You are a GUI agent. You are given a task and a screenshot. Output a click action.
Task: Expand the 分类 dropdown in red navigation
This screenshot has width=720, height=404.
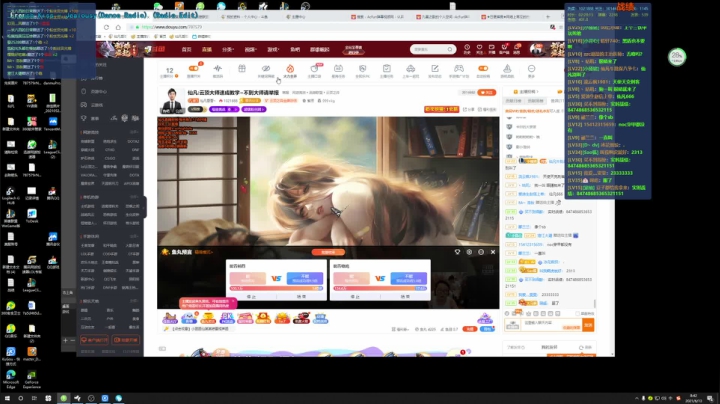click(228, 50)
